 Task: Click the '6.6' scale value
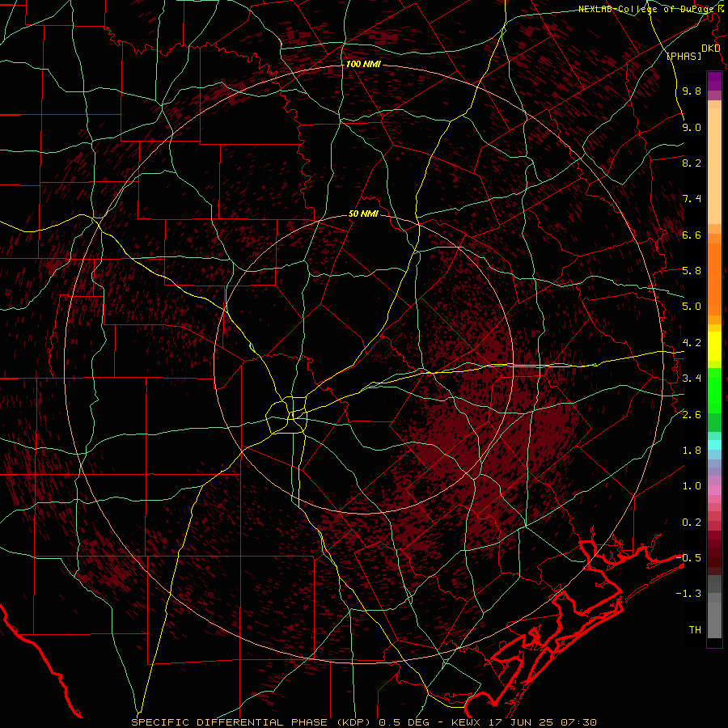point(692,235)
